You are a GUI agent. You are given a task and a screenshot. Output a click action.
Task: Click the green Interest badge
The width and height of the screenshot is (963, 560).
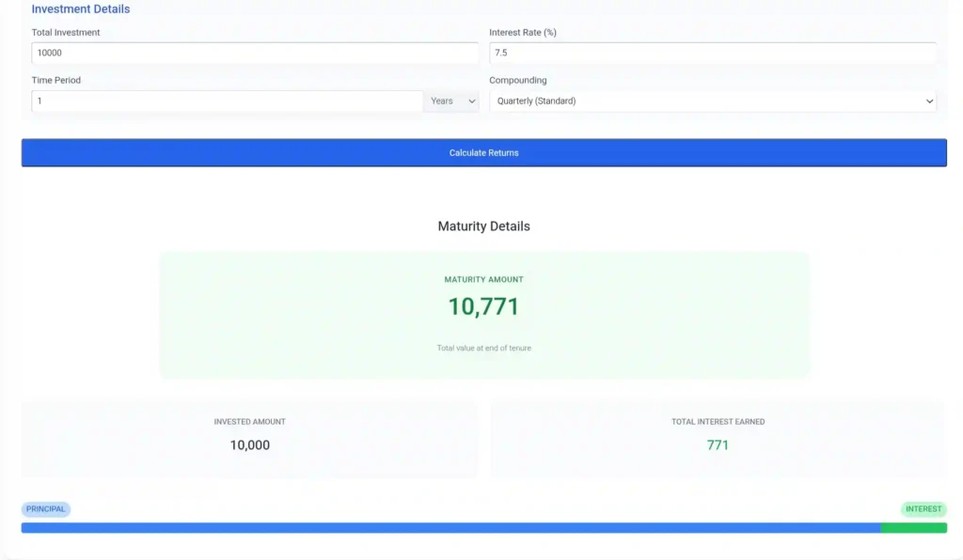(x=923, y=508)
